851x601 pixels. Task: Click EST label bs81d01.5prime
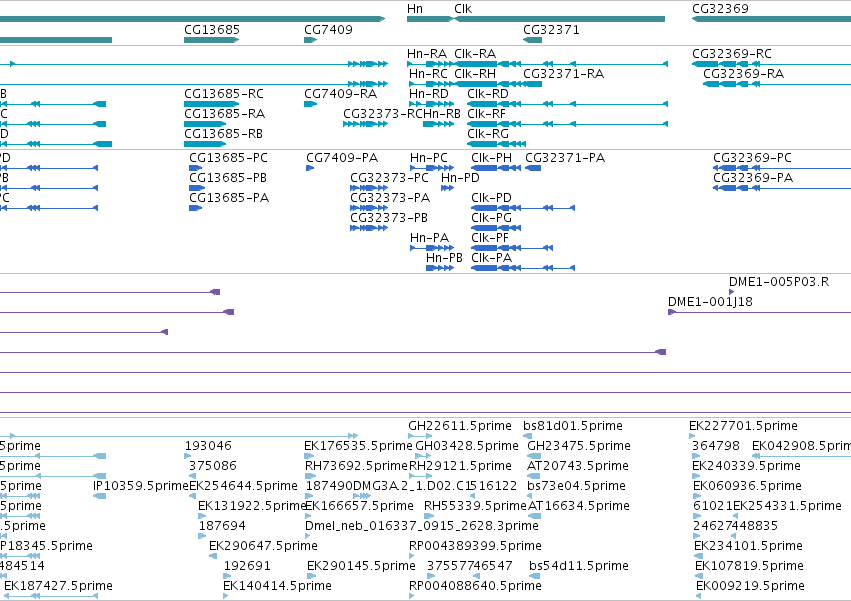(x=573, y=426)
